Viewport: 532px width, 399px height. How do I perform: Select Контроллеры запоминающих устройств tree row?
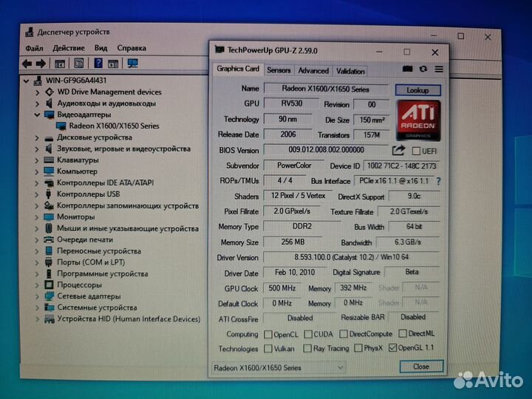(128, 206)
